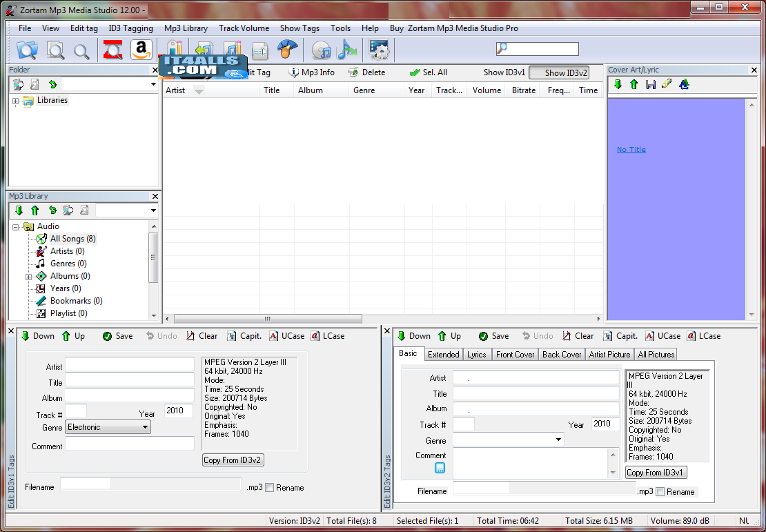
Task: Collapse the Audio tree node
Action: pyautogui.click(x=16, y=227)
